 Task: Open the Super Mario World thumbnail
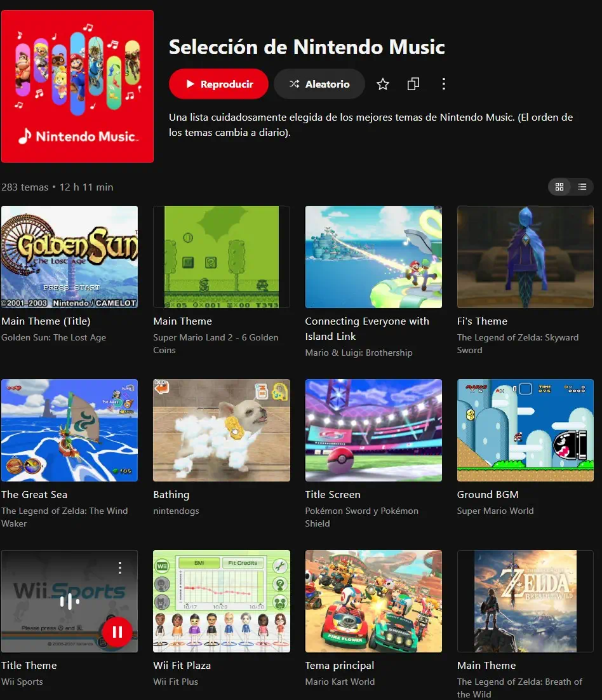click(525, 431)
